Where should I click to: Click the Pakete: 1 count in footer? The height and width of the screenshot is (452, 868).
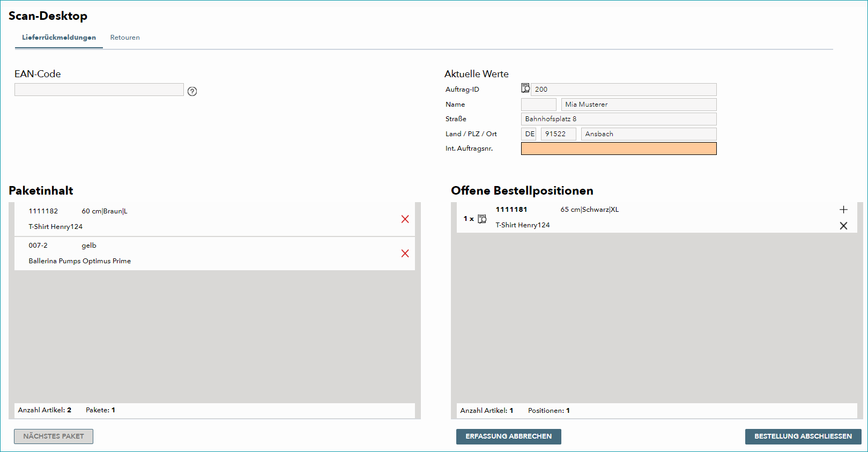[x=100, y=410]
